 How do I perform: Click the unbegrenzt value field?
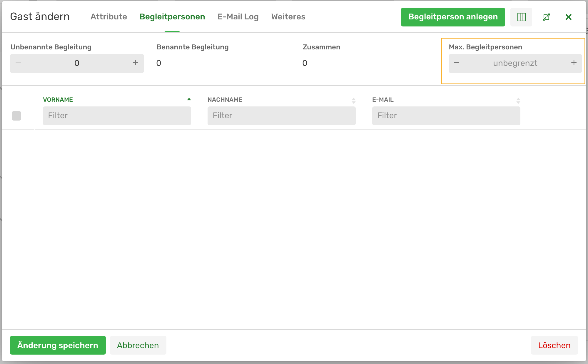point(515,63)
